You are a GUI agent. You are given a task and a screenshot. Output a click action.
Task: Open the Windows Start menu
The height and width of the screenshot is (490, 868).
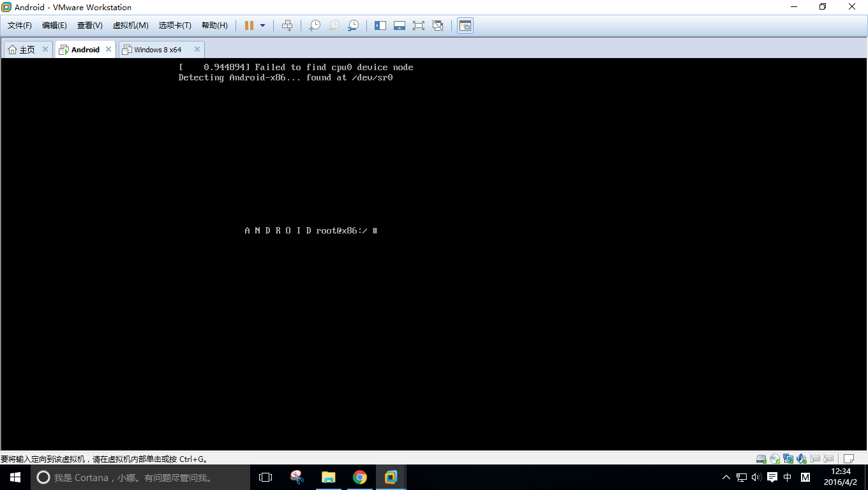coord(15,477)
